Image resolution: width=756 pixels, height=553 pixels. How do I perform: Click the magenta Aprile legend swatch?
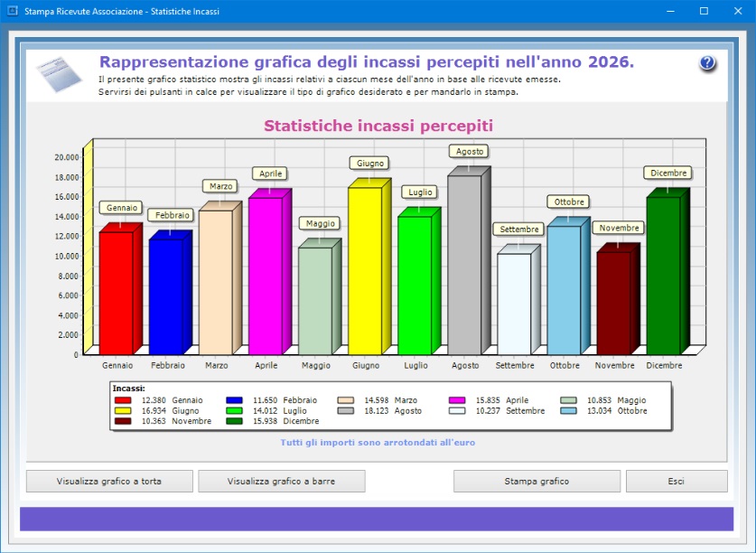pyautogui.click(x=457, y=400)
